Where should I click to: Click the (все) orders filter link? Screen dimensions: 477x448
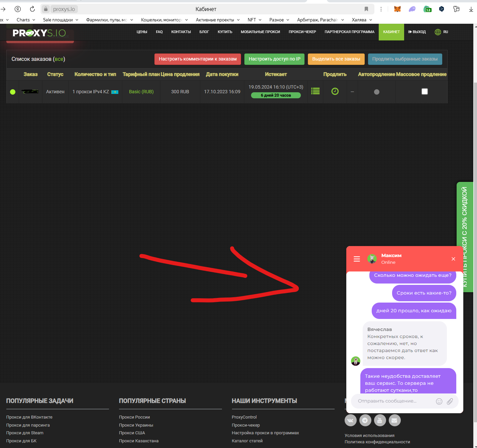[59, 59]
